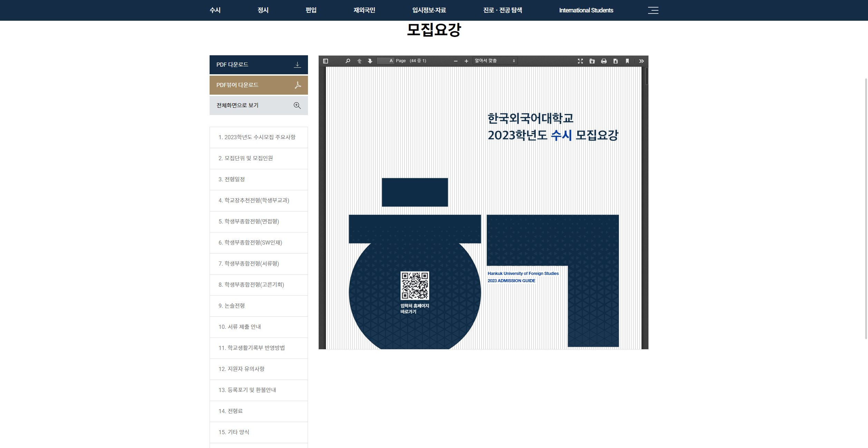Select 7. 학생부종합전형(서류형)
This screenshot has width=868, height=448.
click(259, 264)
